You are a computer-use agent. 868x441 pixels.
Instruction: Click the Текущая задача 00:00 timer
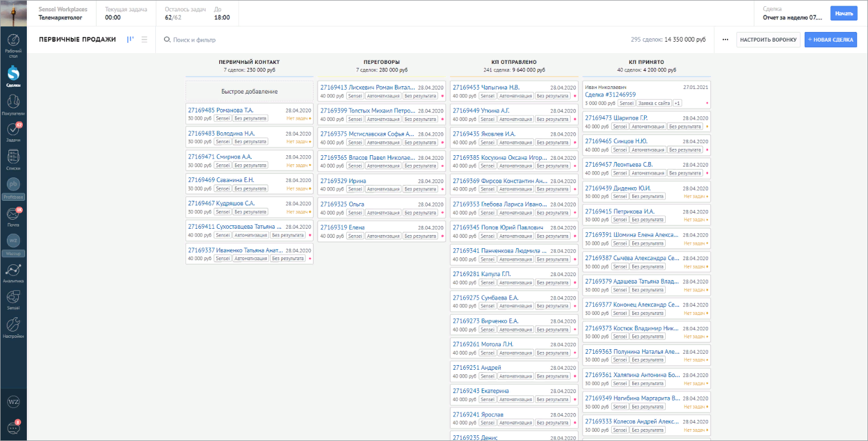[x=126, y=13]
